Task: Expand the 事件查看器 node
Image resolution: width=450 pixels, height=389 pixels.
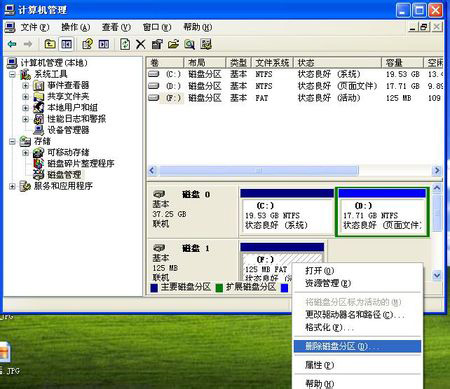Action: pyautogui.click(x=25, y=85)
